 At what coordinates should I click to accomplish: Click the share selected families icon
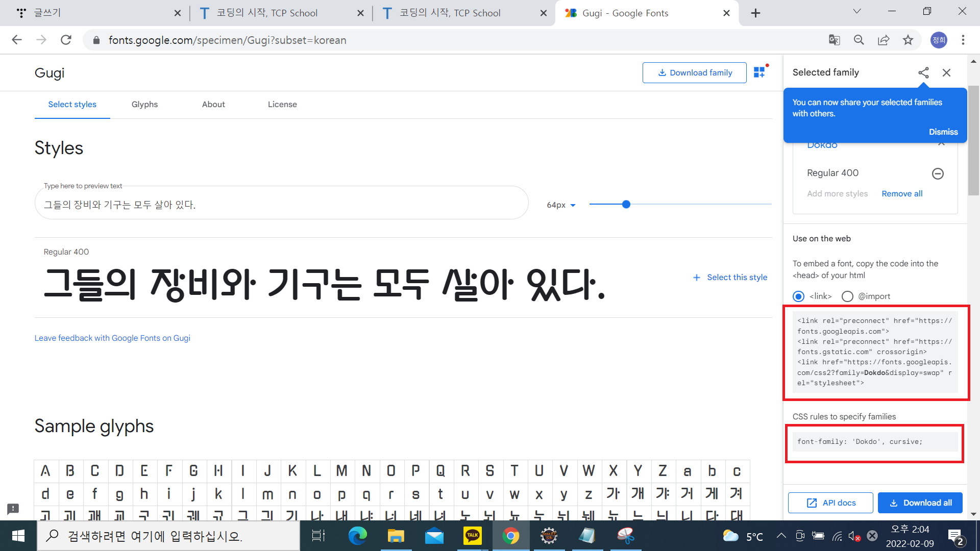[x=923, y=72]
